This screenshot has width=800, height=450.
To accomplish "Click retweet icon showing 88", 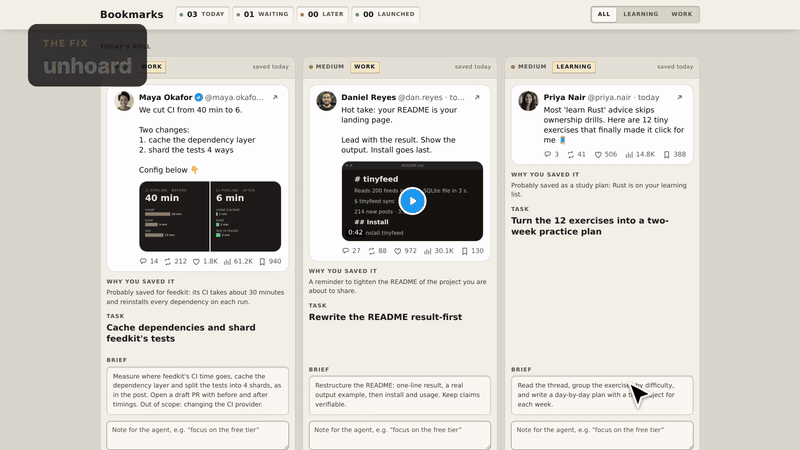I will coord(371,251).
